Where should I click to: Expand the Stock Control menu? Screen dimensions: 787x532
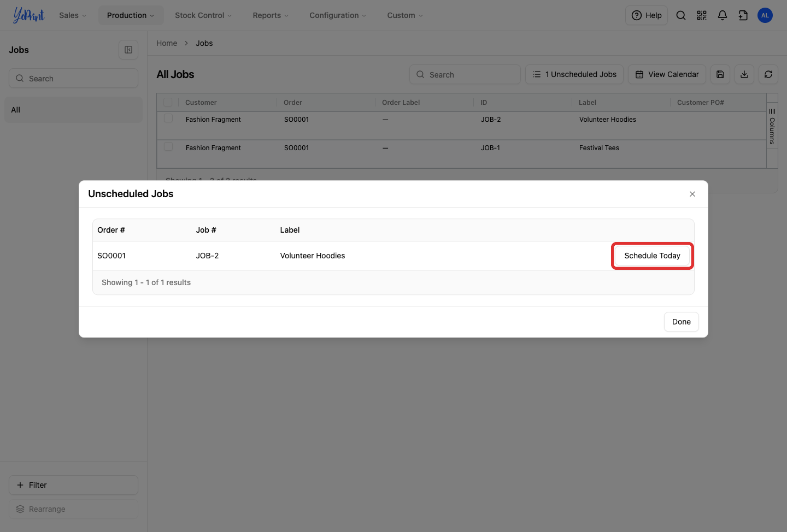pyautogui.click(x=203, y=15)
